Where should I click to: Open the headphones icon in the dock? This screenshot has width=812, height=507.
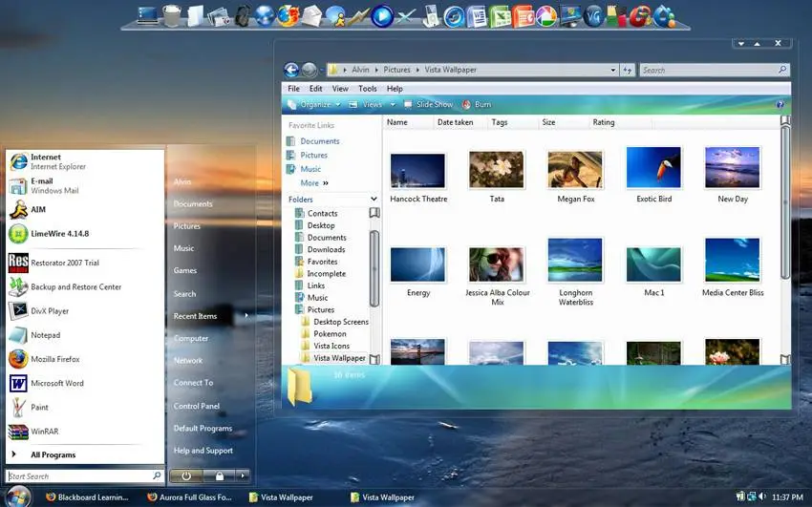pyautogui.click(x=242, y=16)
